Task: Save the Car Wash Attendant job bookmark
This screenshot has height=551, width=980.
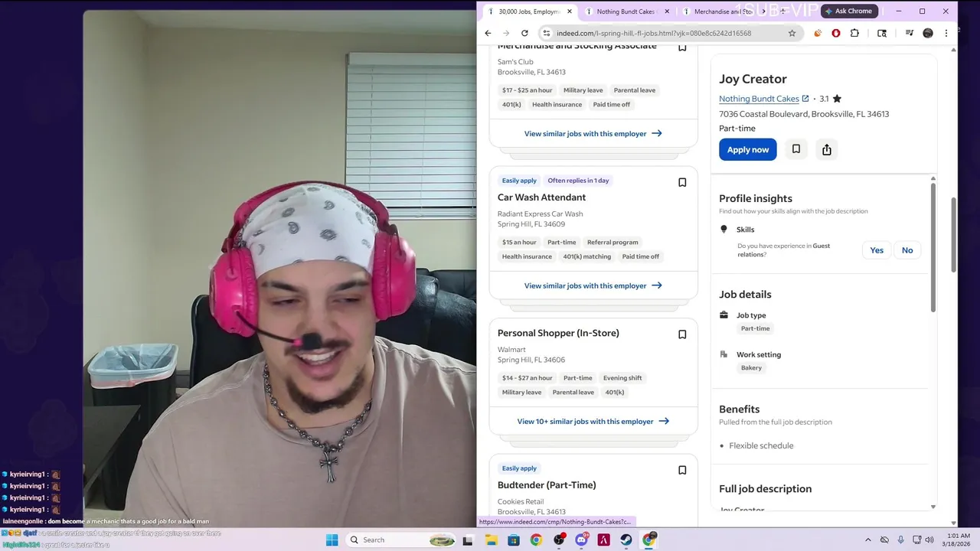Action: pyautogui.click(x=682, y=182)
